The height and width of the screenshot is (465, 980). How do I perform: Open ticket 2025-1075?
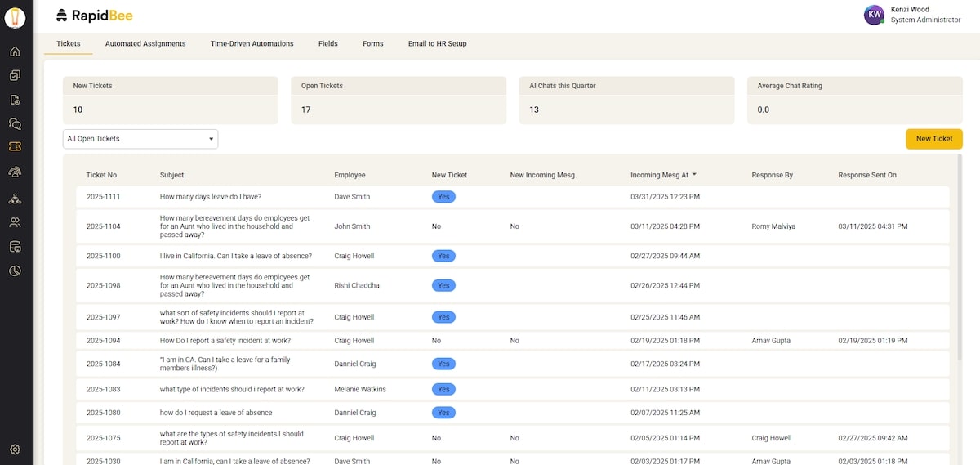103,438
